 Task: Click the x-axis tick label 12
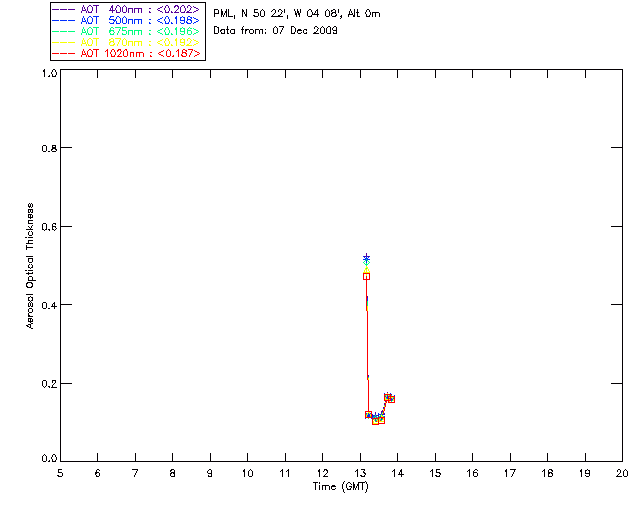[322, 473]
